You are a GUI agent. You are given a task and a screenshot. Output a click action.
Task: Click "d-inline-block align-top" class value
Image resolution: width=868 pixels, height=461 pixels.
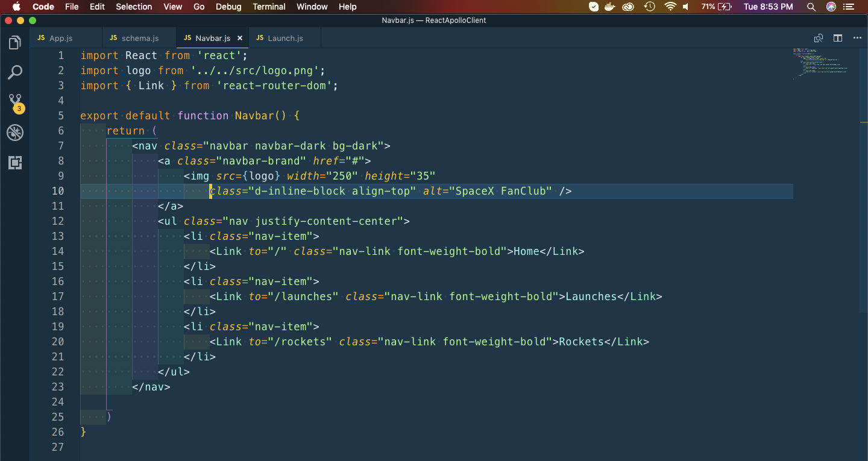[332, 191]
